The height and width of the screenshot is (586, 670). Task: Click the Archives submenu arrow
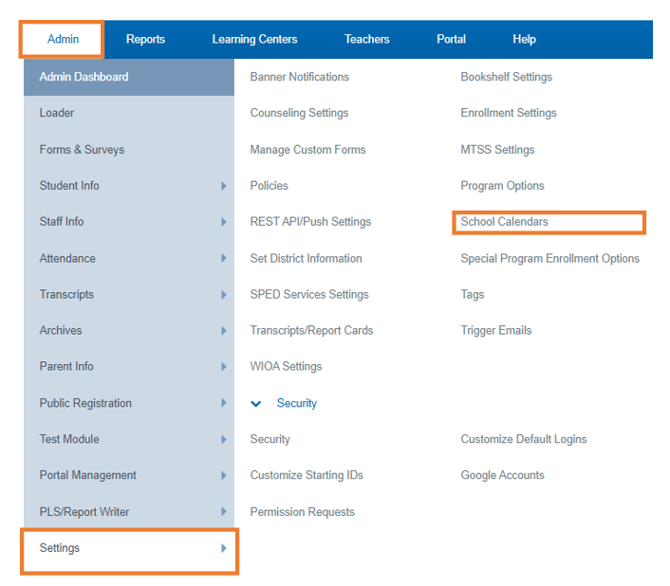(x=223, y=331)
